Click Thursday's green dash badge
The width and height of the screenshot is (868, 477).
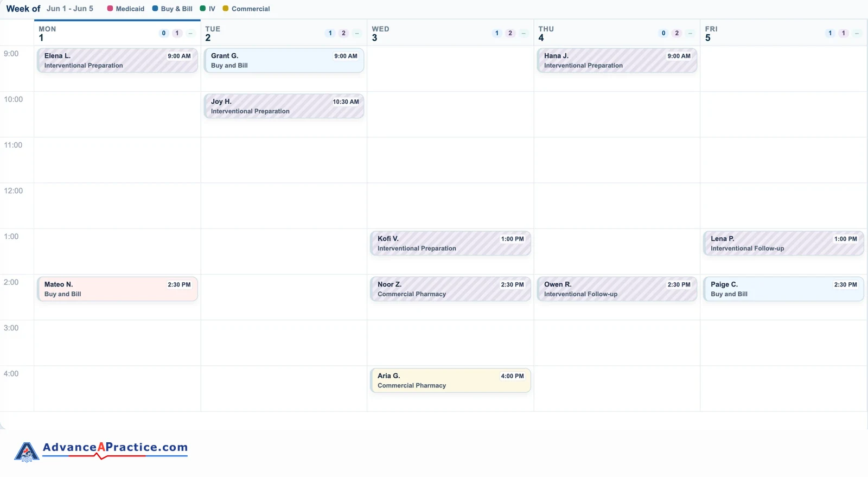click(x=690, y=33)
